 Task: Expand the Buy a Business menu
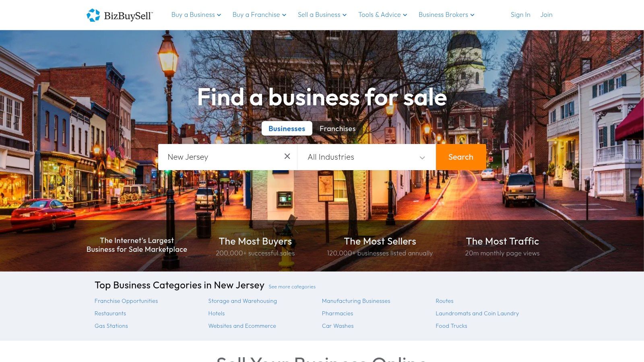(x=196, y=15)
